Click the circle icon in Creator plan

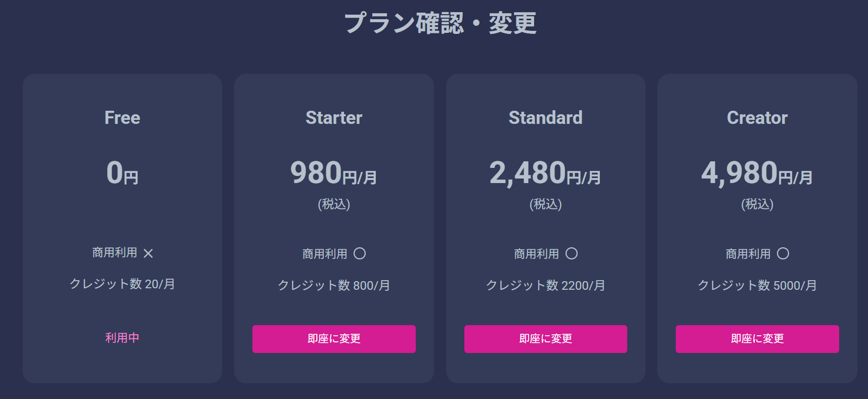point(783,253)
